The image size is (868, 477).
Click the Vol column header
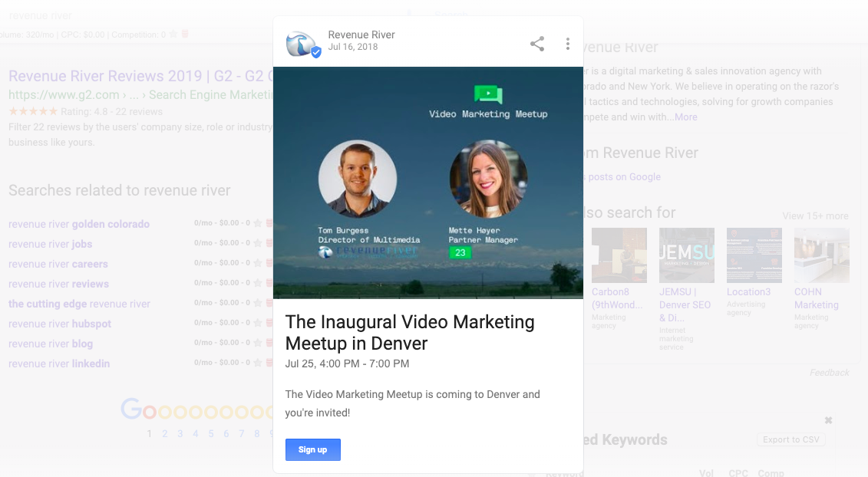[x=706, y=473]
